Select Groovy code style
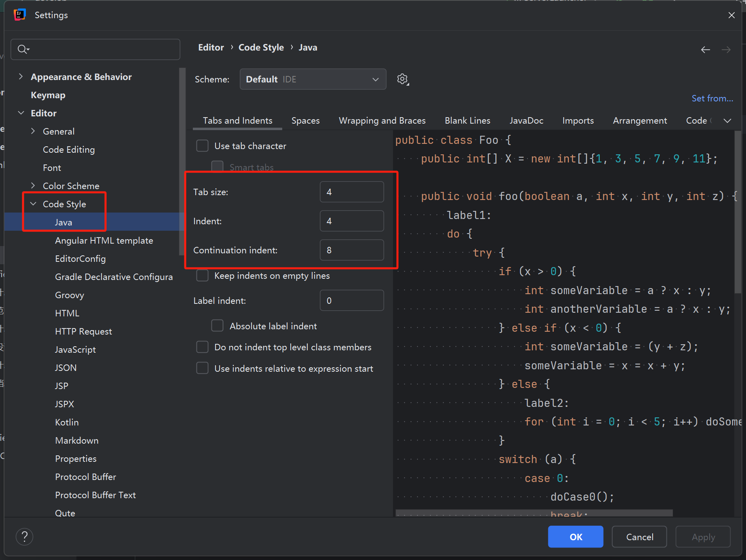Viewport: 746px width, 560px height. point(69,295)
